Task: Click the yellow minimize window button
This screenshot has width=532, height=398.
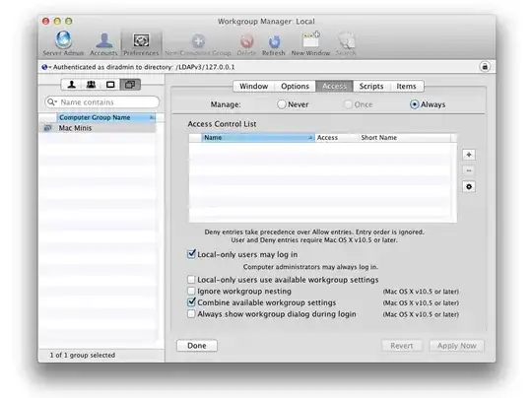Action: pyautogui.click(x=57, y=21)
